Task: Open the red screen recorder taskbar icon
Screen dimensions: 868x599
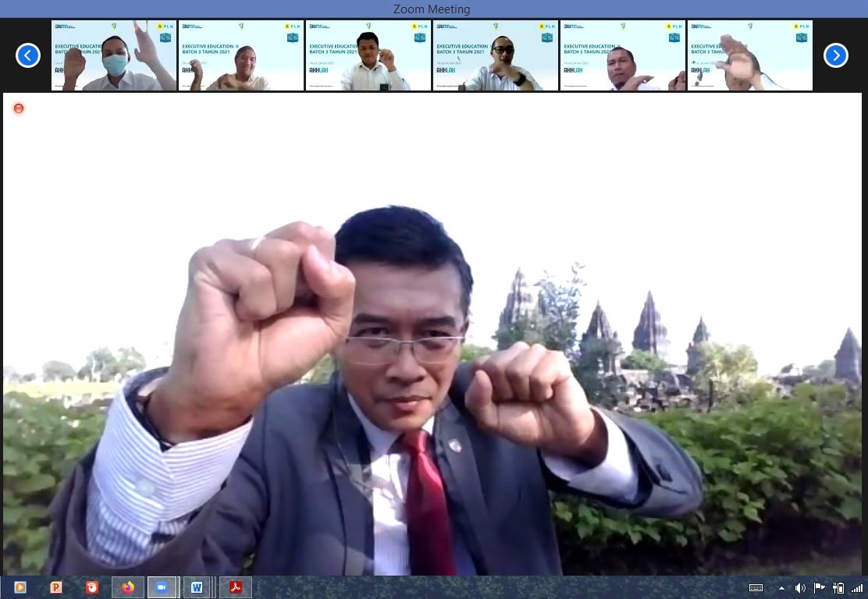Action: coord(92,587)
